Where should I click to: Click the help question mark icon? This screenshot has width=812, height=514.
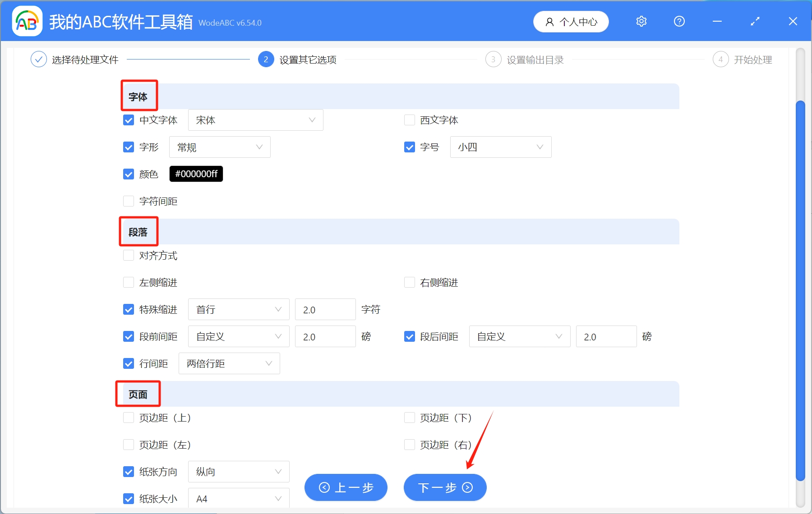click(x=679, y=21)
